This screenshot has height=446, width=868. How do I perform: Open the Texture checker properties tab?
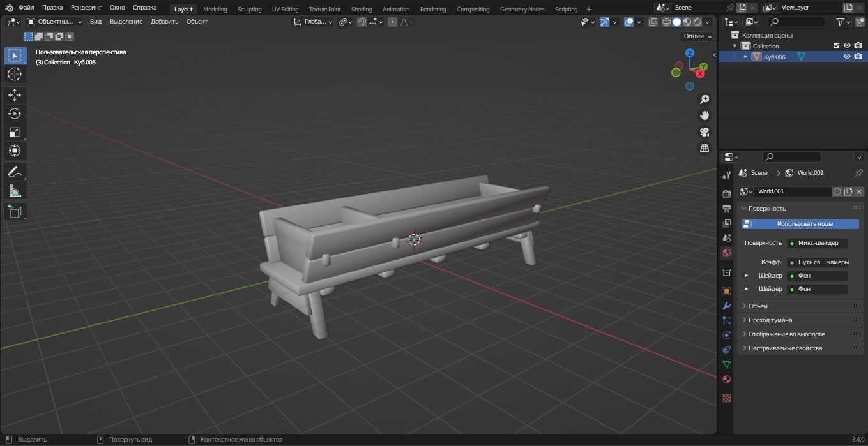pos(726,398)
